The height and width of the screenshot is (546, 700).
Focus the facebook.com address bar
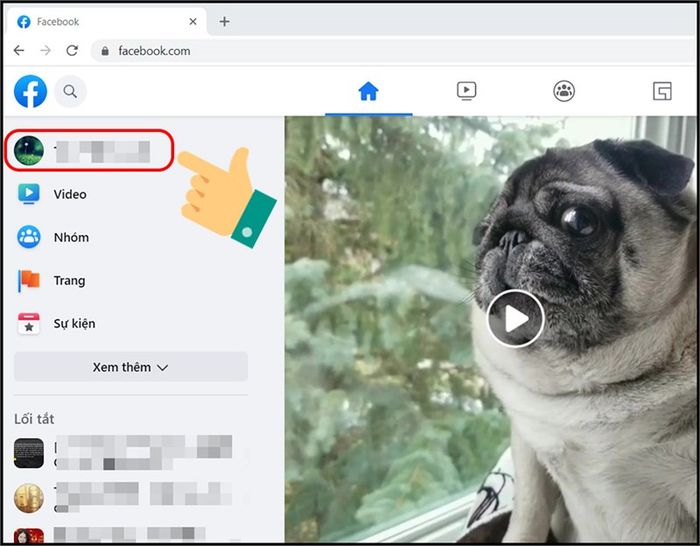pyautogui.click(x=393, y=51)
